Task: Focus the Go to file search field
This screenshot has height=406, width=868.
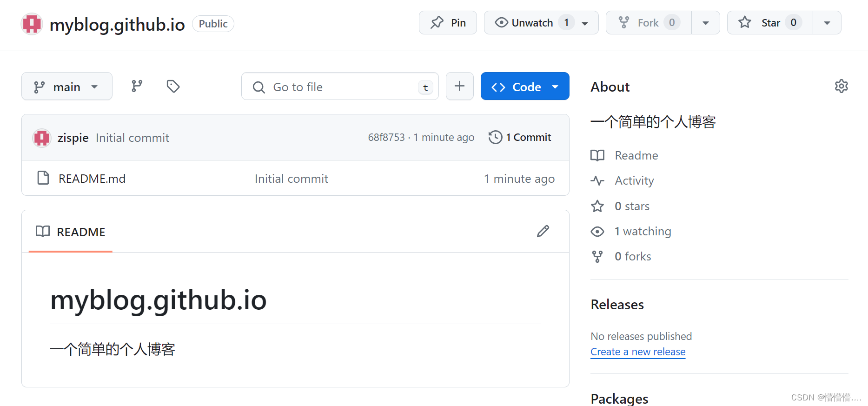Action: tap(340, 87)
